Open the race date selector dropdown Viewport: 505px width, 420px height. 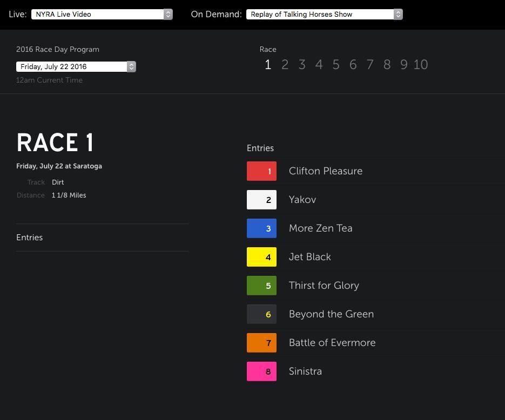click(76, 67)
